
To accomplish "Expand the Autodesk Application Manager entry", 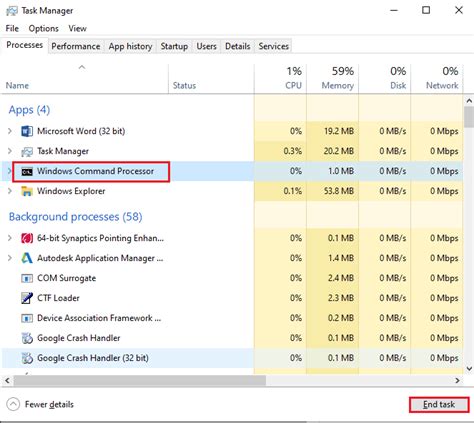I will coord(10,258).
